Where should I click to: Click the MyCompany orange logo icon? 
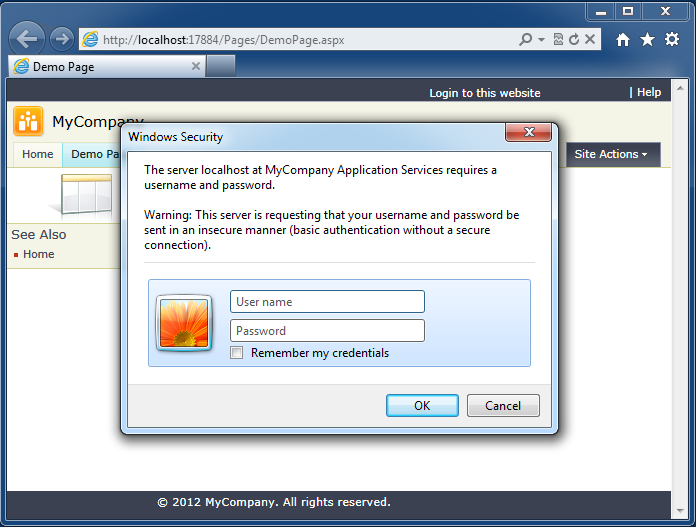28,121
